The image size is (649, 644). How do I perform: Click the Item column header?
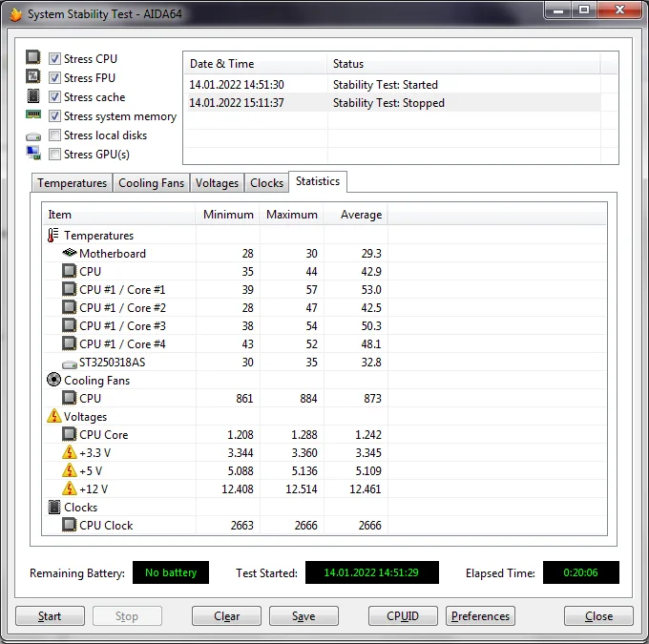(118, 215)
